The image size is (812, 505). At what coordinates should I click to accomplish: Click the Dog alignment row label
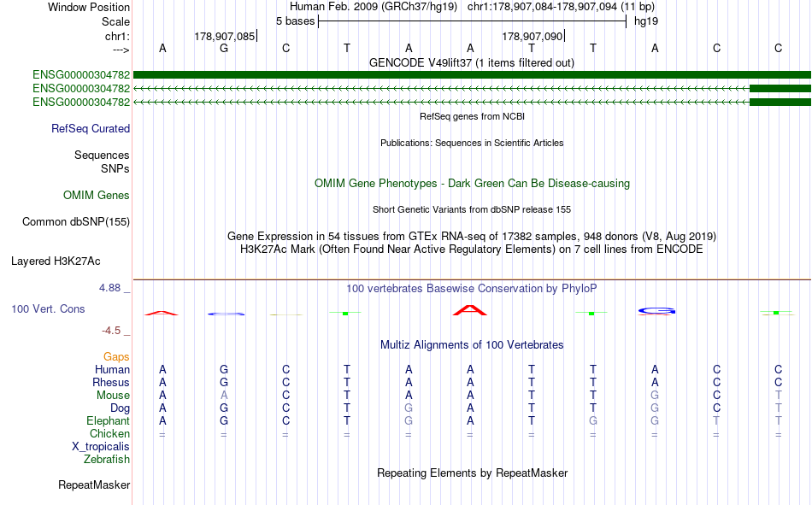pos(120,408)
